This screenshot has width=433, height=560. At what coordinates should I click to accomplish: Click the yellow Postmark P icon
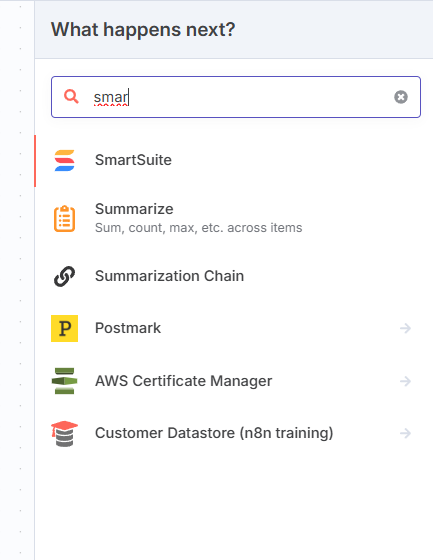(x=64, y=328)
